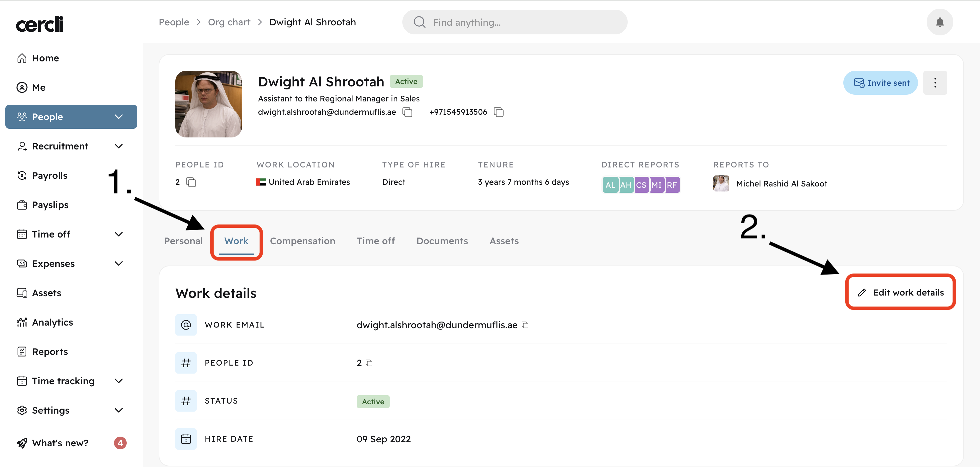980x467 pixels.
Task: Open Payslips in the sidebar
Action: (x=50, y=205)
